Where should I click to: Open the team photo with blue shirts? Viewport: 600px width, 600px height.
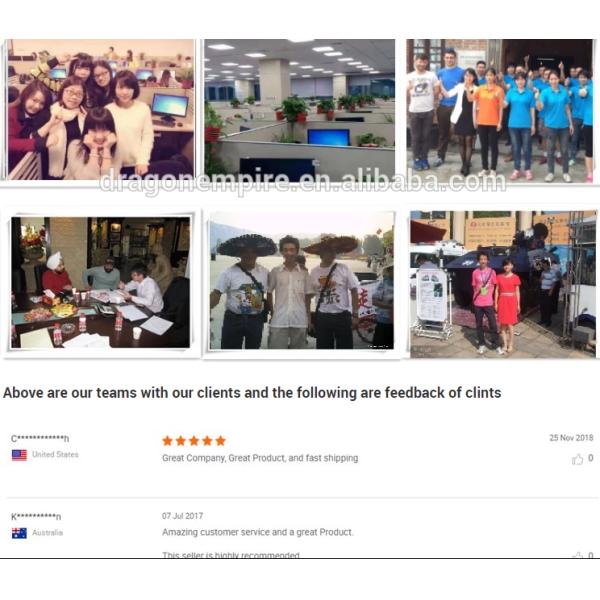[x=500, y=111]
